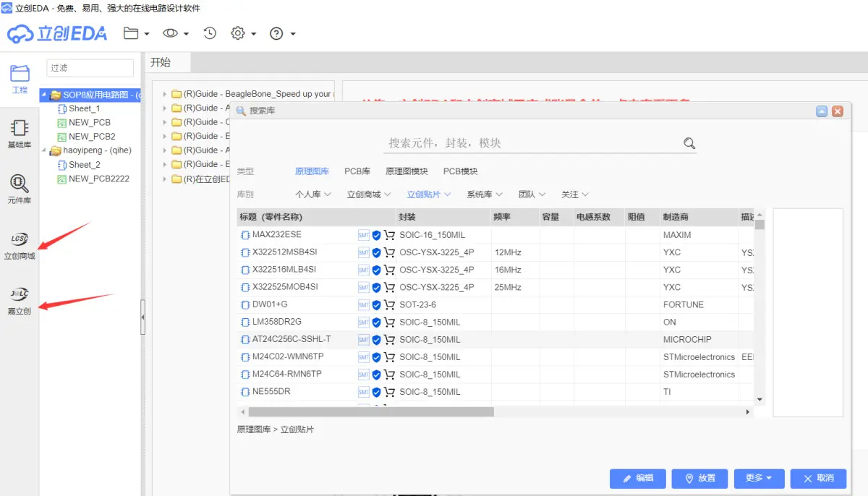This screenshot has width=868, height=496.
Task: Click the 搜索元件 search input field
Action: click(x=534, y=143)
